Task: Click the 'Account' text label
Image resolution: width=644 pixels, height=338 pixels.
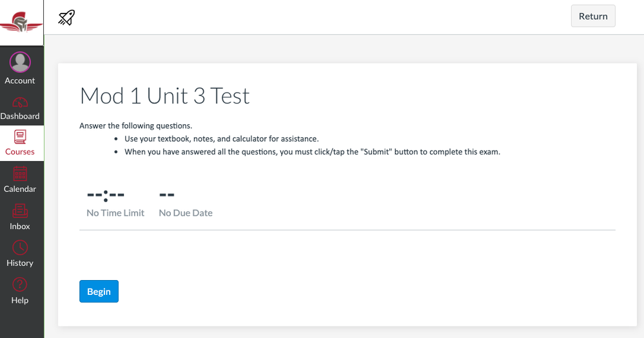Action: coord(20,80)
